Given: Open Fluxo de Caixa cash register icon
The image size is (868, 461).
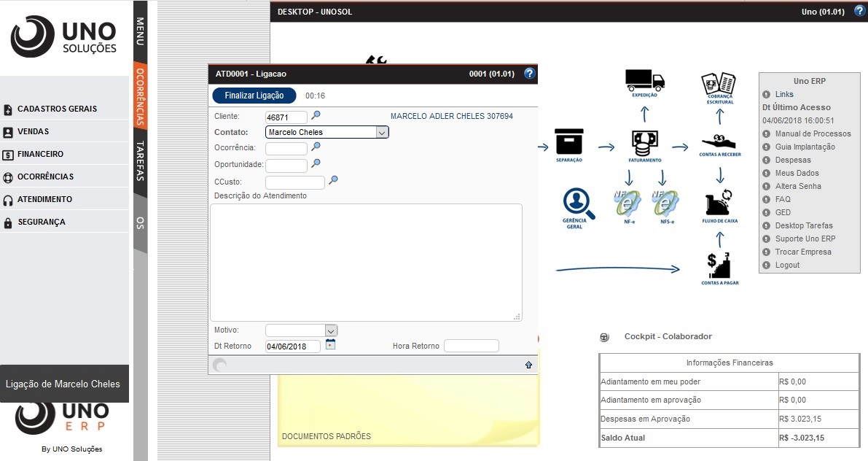Looking at the screenshot, I should pos(718,202).
